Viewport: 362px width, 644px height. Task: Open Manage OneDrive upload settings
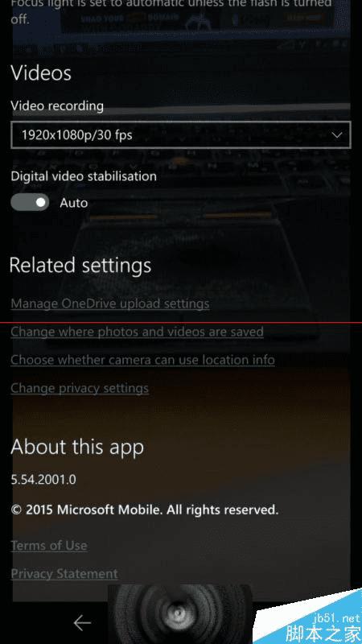[110, 303]
